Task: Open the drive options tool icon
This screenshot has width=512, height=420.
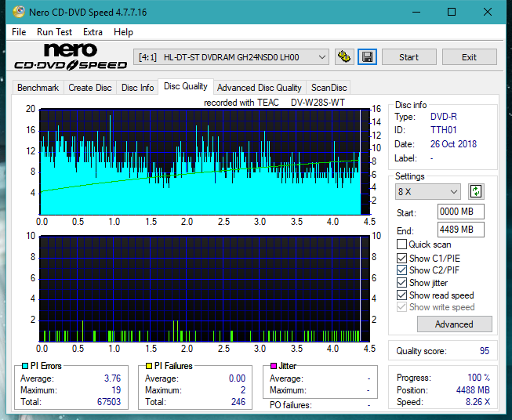Action: [x=344, y=57]
